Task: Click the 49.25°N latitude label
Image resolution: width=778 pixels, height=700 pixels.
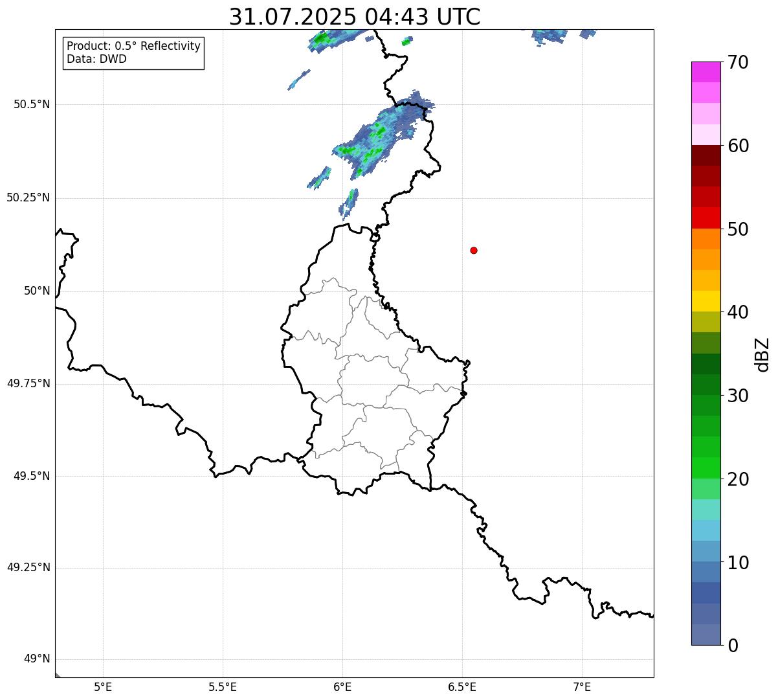Action: pos(28,567)
